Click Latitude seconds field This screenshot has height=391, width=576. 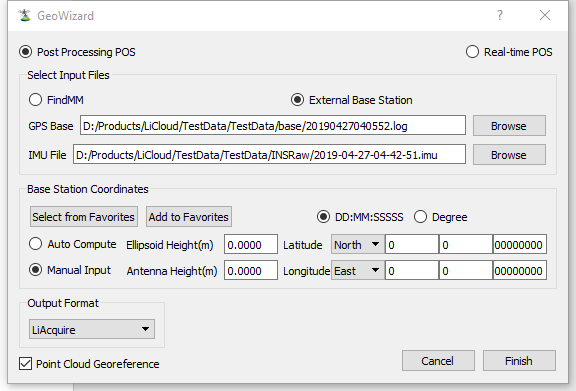519,245
